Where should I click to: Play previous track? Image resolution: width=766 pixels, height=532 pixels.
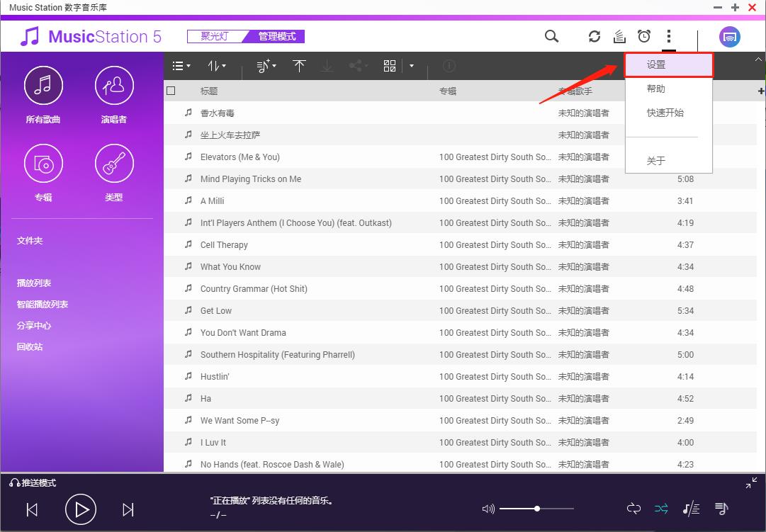pos(32,509)
